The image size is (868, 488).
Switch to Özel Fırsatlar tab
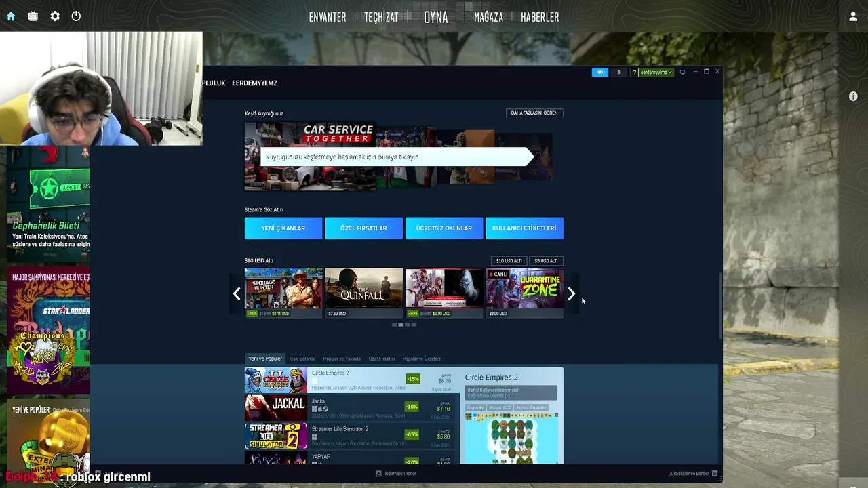pyautogui.click(x=382, y=359)
